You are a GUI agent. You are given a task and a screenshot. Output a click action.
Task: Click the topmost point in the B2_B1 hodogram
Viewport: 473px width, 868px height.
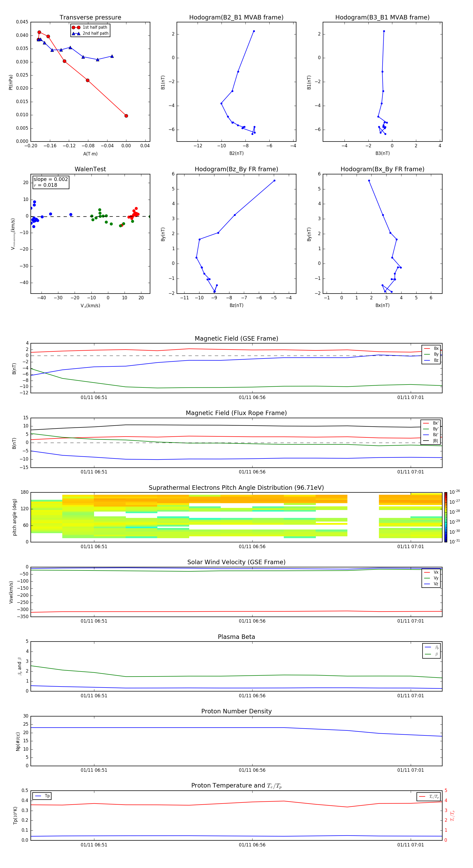click(254, 31)
